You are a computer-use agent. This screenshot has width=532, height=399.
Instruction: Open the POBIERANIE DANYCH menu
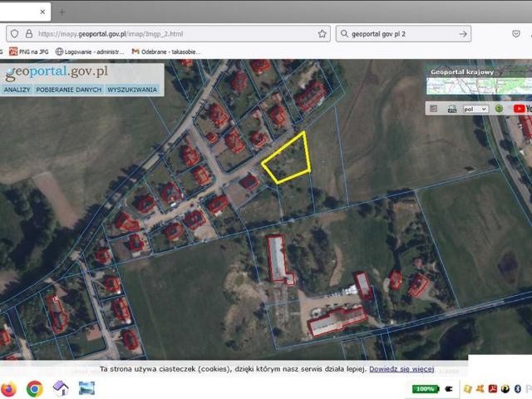(x=69, y=89)
